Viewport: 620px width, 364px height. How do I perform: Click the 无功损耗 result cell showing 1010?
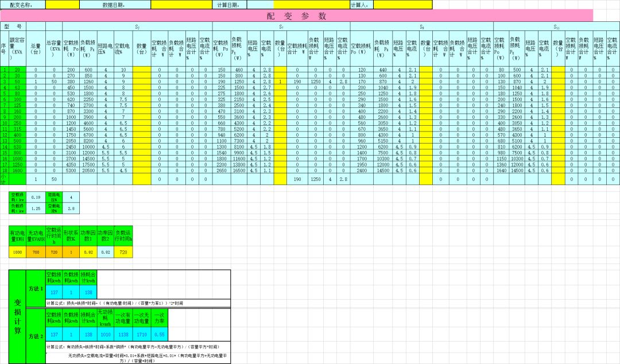coord(106,334)
